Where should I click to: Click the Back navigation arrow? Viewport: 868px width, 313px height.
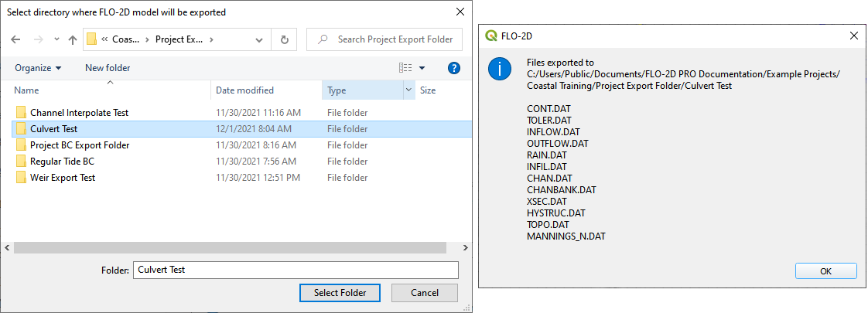16,39
